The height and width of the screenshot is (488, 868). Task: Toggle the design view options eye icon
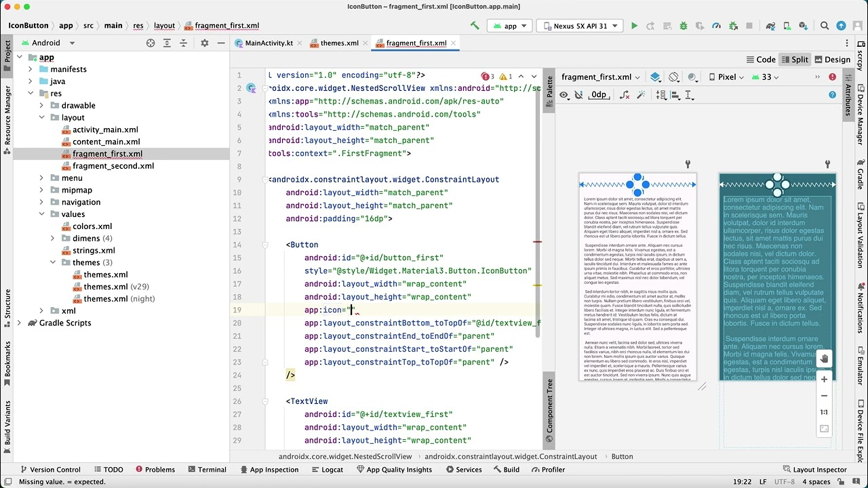[x=564, y=95]
